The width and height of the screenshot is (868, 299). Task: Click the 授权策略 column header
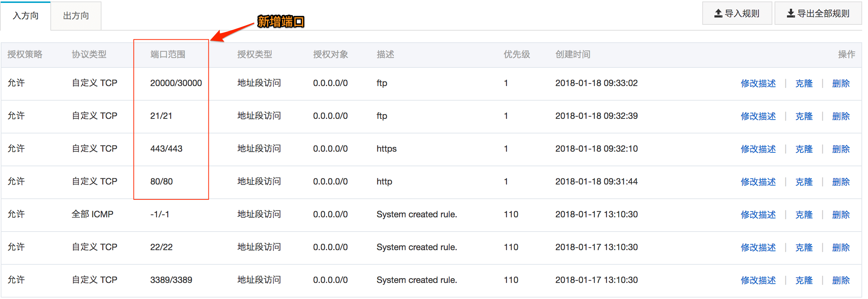pos(25,54)
